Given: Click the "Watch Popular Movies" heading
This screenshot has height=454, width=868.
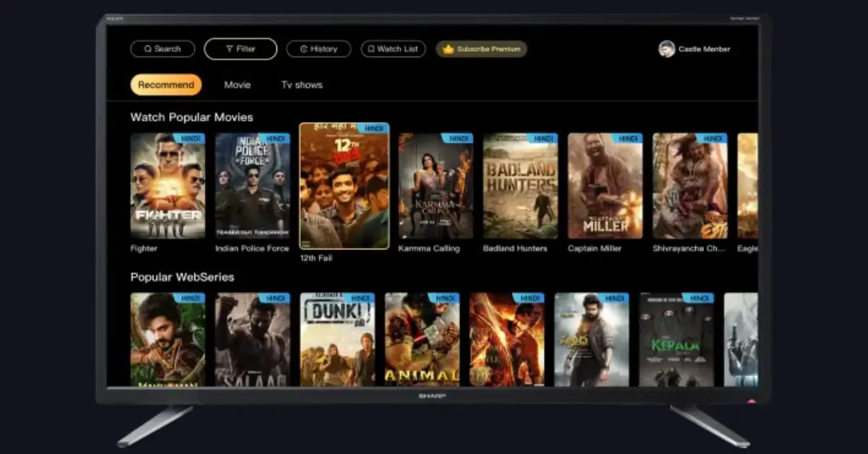Looking at the screenshot, I should pos(192,117).
